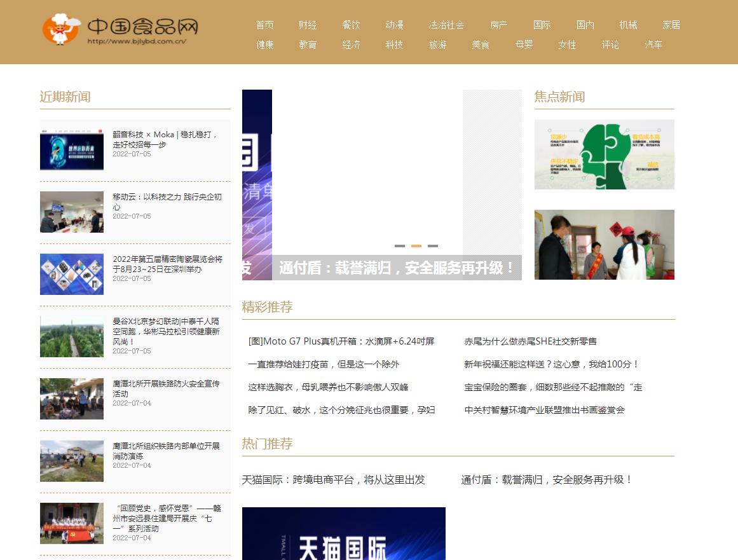Read "回顾党史，感怀党恩" article
The image size is (738, 560).
167,518
